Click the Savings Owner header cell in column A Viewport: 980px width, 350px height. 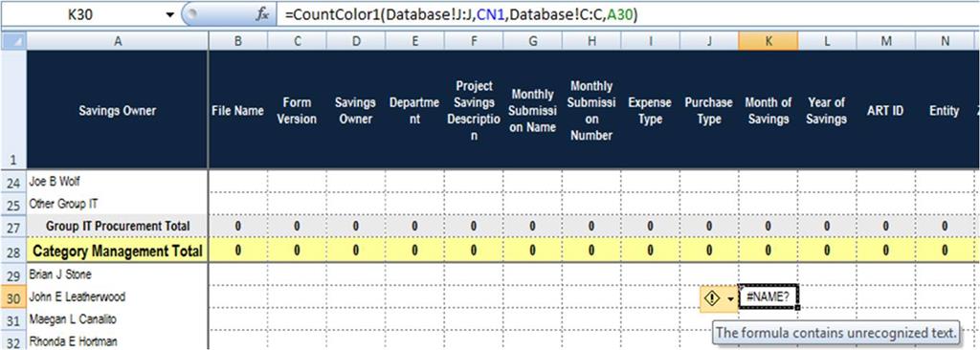[x=118, y=110]
